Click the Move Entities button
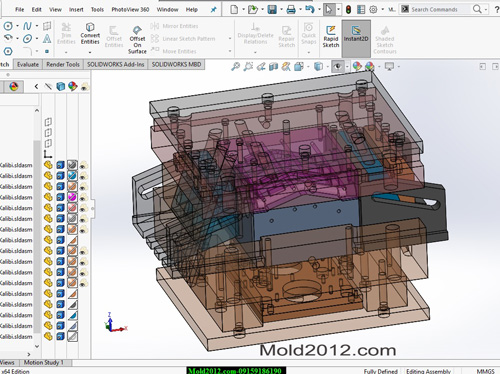 [x=173, y=51]
